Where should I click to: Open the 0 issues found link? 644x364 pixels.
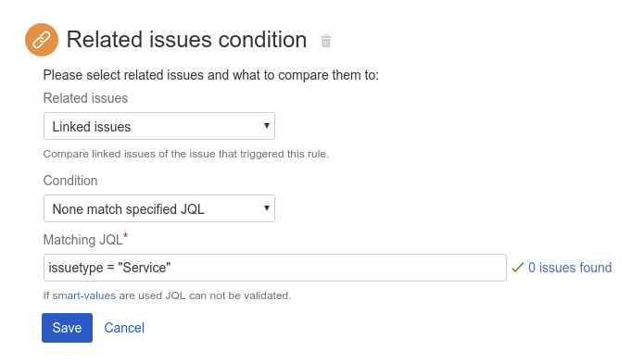[x=570, y=268]
